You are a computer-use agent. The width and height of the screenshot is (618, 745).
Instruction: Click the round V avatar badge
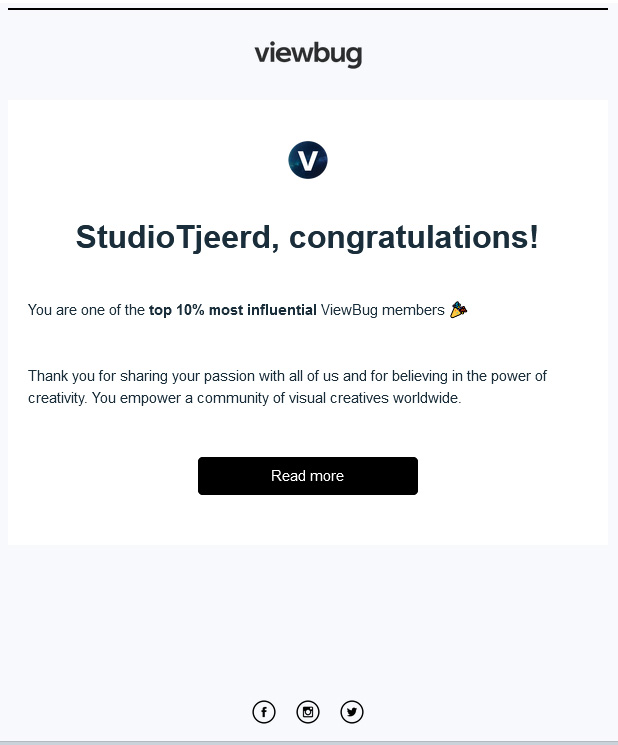pos(308,160)
